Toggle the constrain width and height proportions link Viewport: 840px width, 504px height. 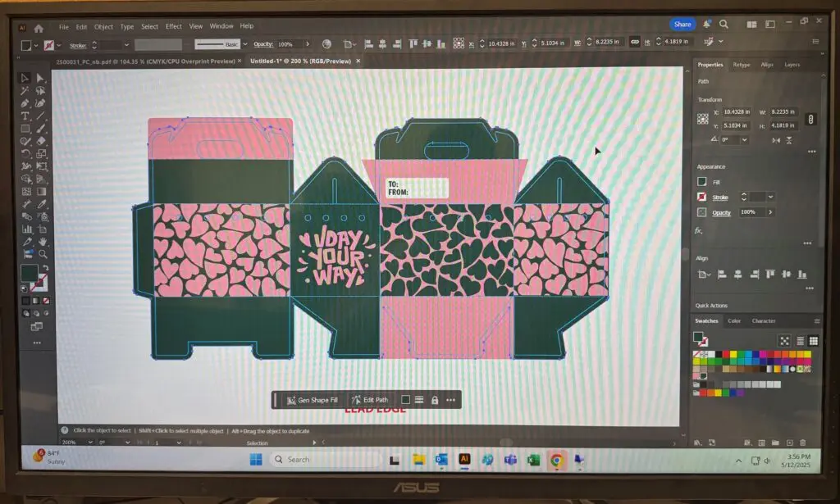click(x=635, y=42)
